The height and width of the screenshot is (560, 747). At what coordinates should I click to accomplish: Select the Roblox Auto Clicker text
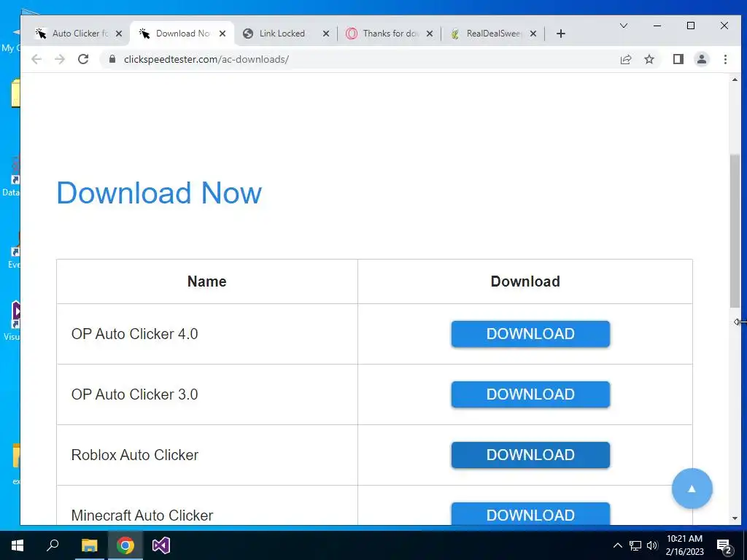(x=135, y=455)
